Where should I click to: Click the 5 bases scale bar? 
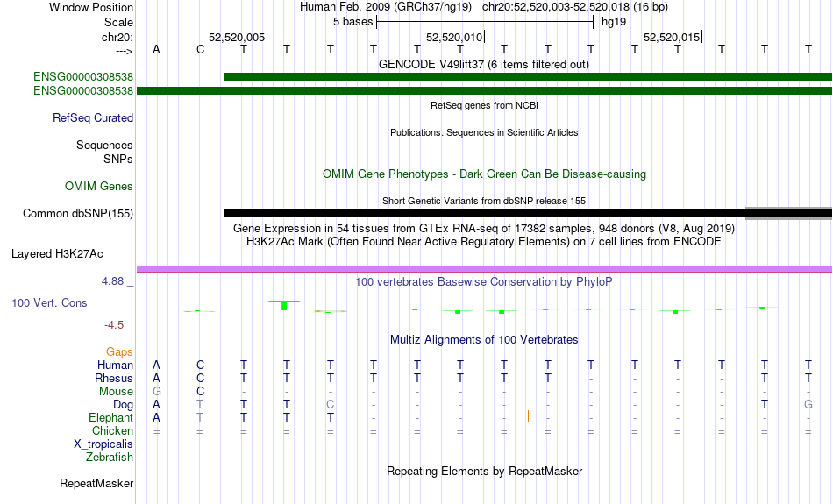pyautogui.click(x=485, y=22)
